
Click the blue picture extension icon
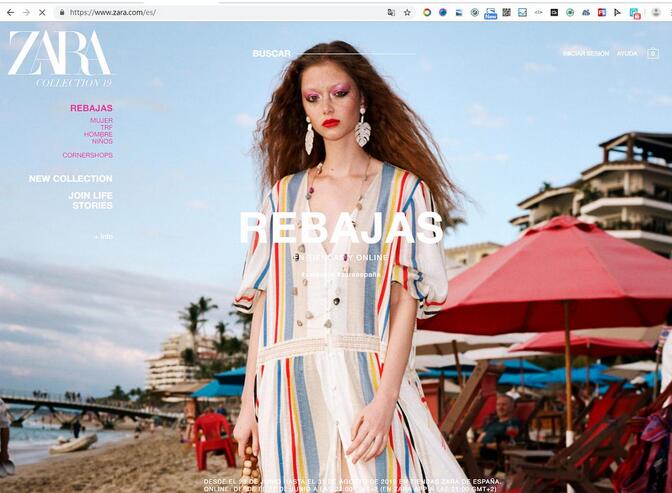click(459, 12)
